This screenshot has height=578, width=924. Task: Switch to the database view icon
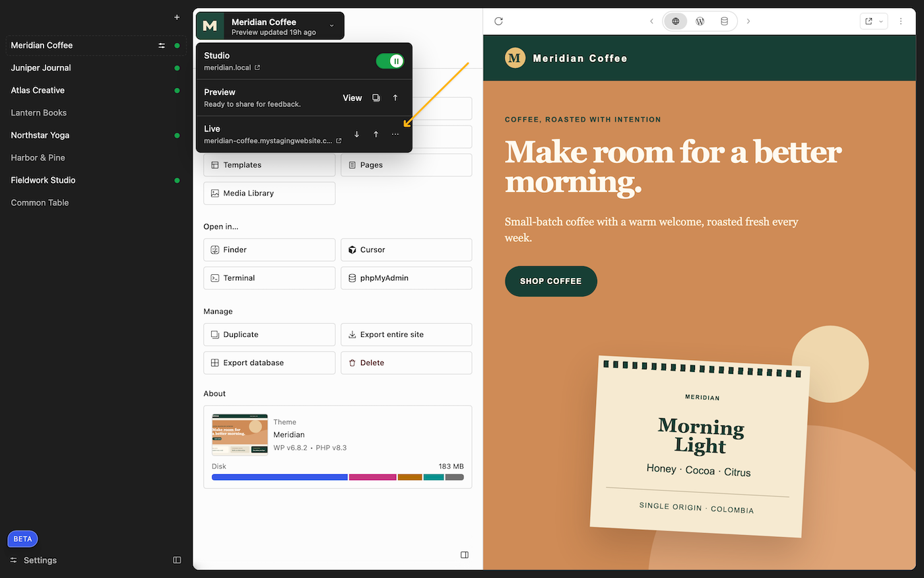point(724,21)
